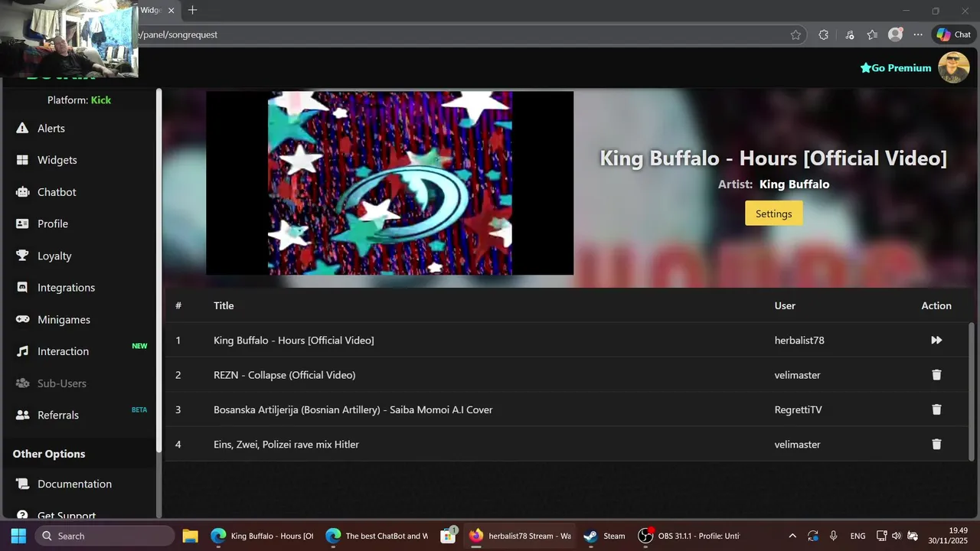
Task: Click the main page scrollbar
Action: coord(972,390)
